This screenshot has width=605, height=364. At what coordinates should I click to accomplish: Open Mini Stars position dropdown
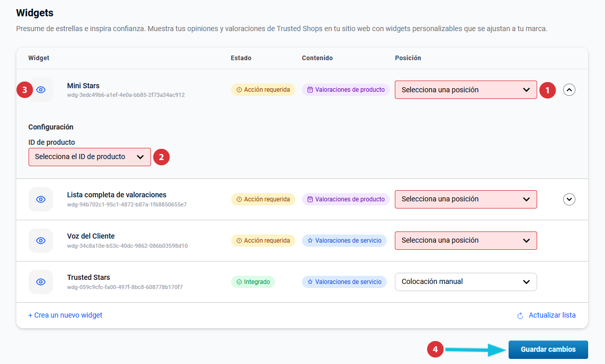pos(465,90)
